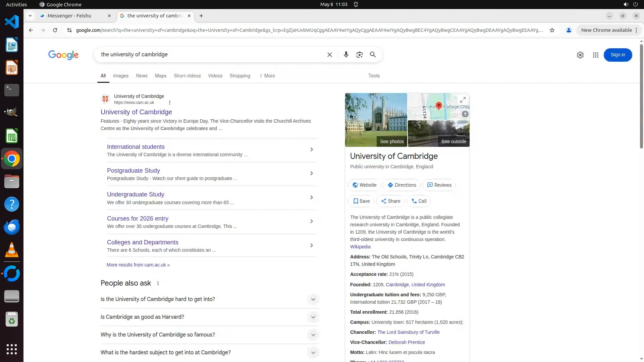Expand 'Why is the University of Cambridge so famous?'
Image resolution: width=644 pixels, height=362 pixels.
(313, 335)
